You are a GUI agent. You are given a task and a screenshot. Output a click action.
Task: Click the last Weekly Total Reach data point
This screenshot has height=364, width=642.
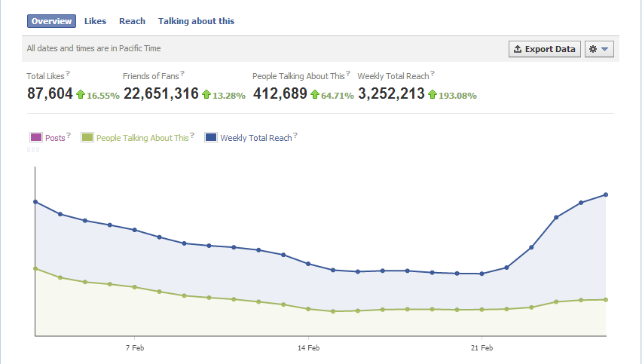606,194
